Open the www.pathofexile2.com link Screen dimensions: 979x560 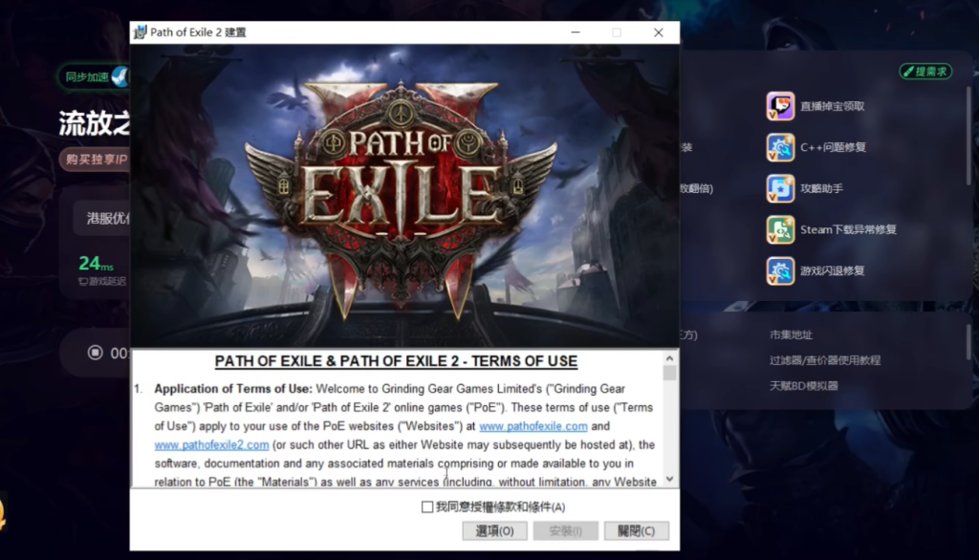[211, 444]
